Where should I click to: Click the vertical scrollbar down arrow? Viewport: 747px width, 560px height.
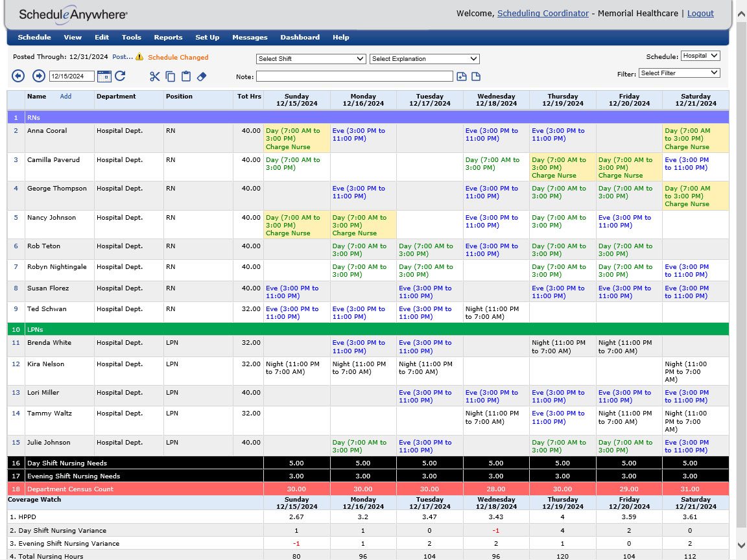point(741,546)
